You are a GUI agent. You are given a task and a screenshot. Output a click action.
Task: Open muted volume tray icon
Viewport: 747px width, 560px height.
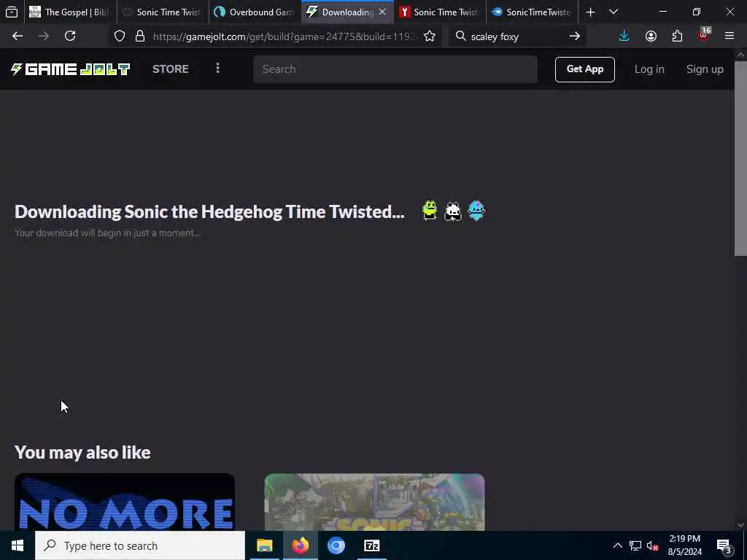[653, 545]
